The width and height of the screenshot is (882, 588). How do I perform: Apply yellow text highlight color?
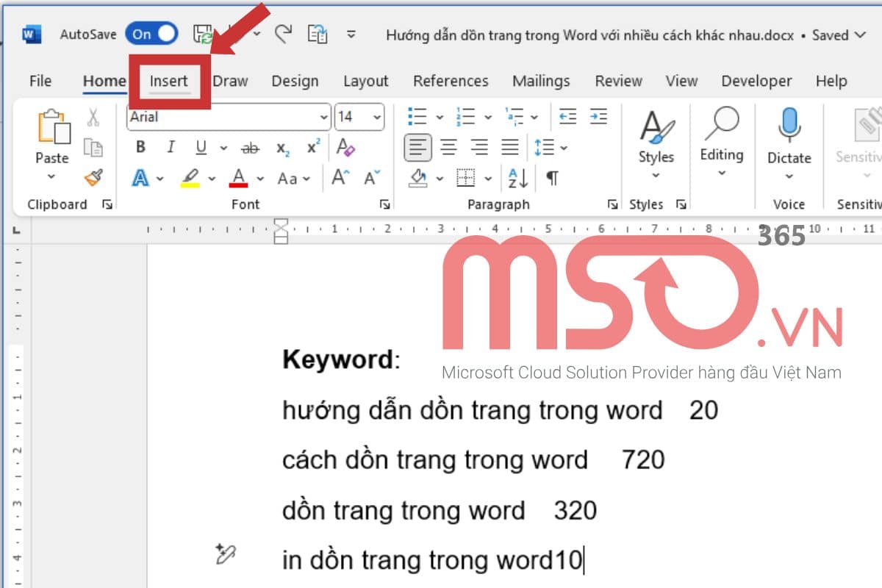click(190, 178)
